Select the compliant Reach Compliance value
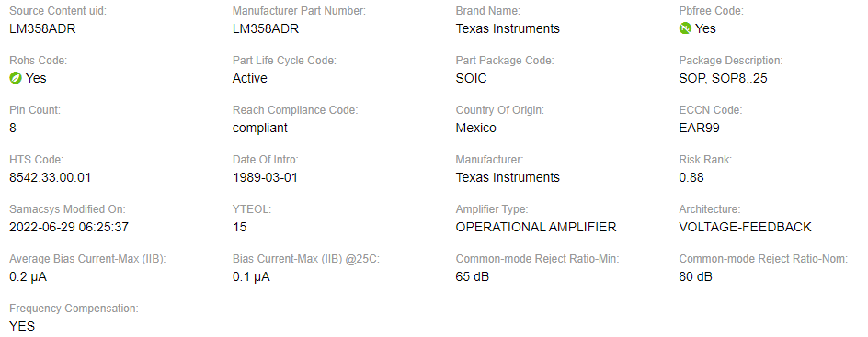 click(x=260, y=129)
